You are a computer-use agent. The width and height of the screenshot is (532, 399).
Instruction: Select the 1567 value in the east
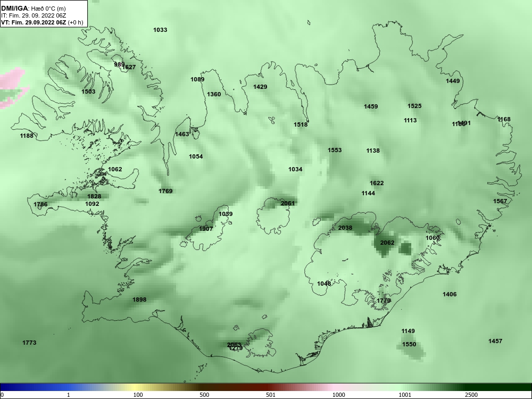click(500, 201)
